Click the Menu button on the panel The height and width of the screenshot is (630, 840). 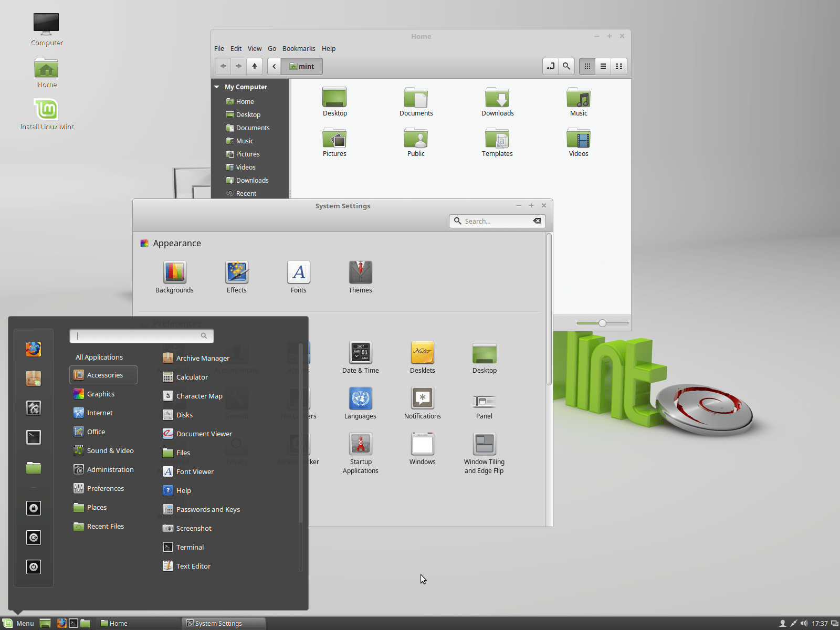[18, 623]
